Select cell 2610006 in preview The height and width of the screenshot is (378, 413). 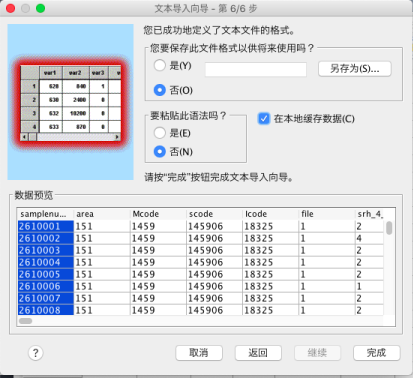point(46,286)
